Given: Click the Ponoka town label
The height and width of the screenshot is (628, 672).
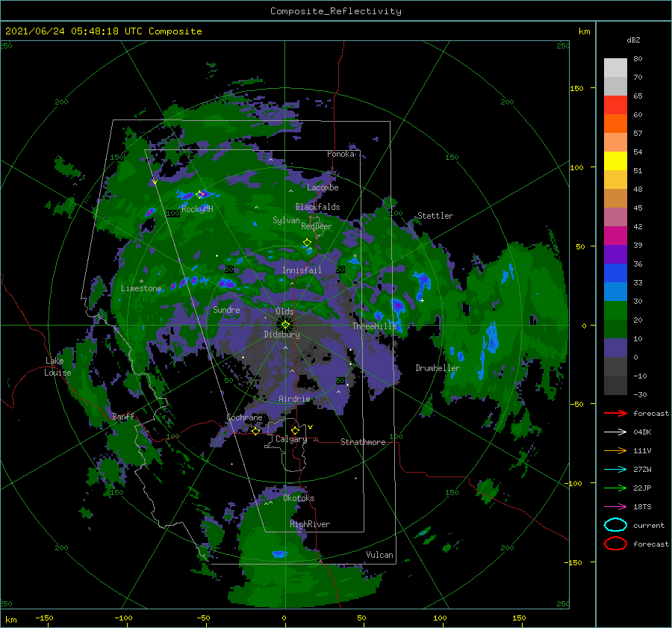Looking at the screenshot, I should 340,154.
